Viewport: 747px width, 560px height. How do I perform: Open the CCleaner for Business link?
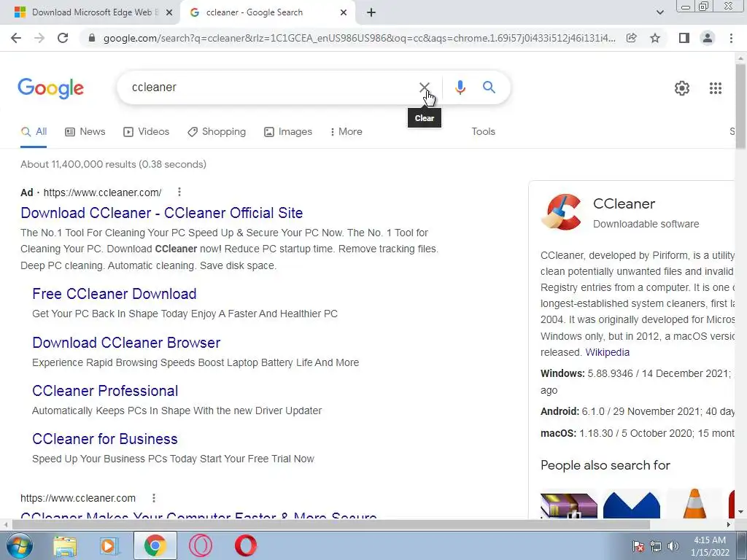105,439
